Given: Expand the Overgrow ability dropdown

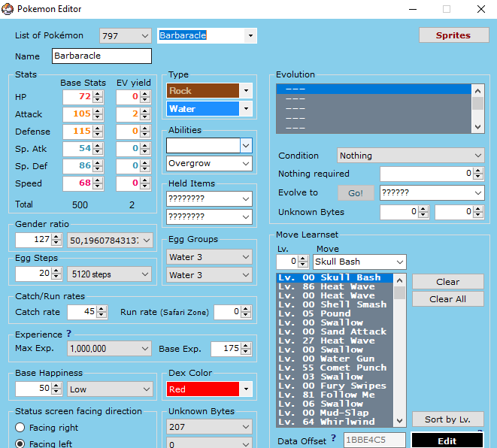Looking at the screenshot, I should [246, 163].
